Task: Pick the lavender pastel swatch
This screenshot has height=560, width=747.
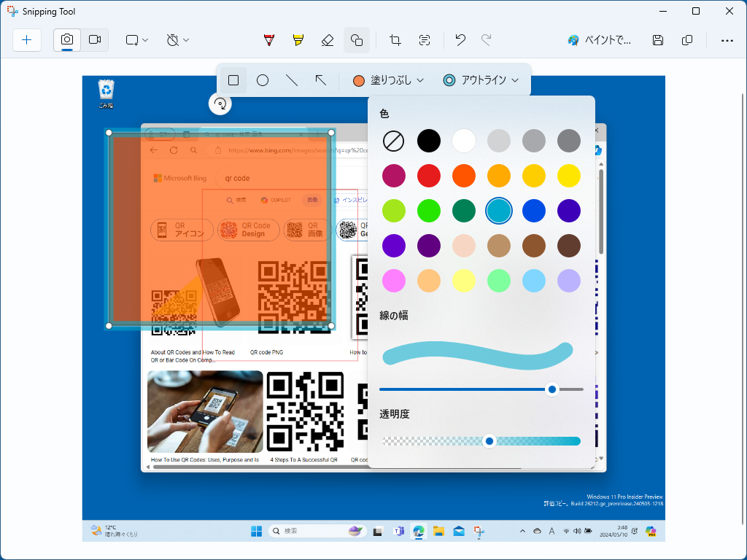Action: [569, 281]
